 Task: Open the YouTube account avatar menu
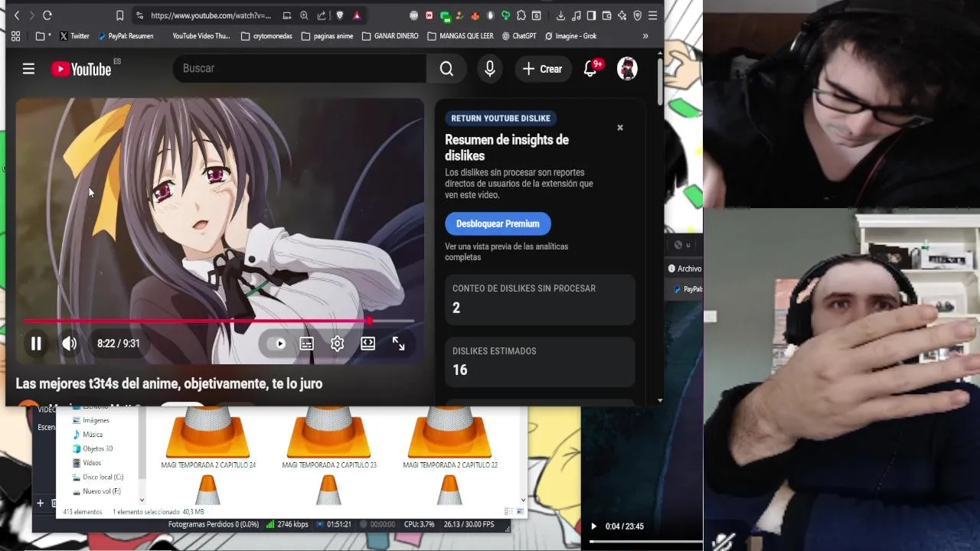coord(627,69)
